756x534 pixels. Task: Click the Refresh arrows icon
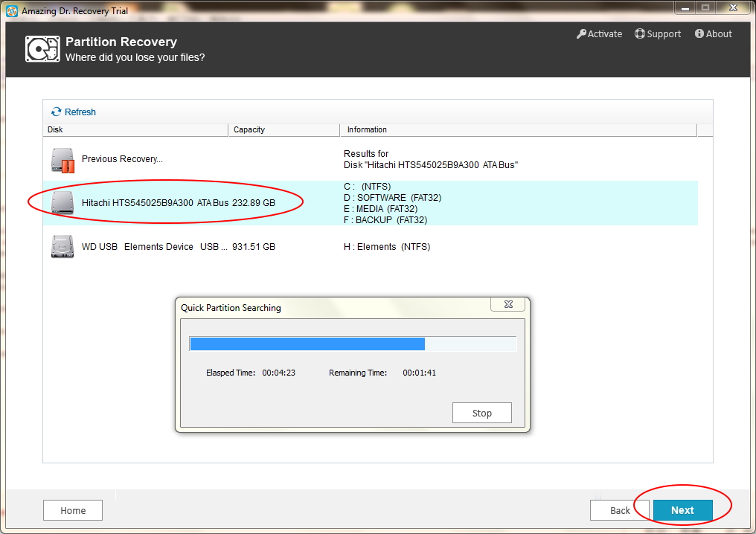coord(56,112)
